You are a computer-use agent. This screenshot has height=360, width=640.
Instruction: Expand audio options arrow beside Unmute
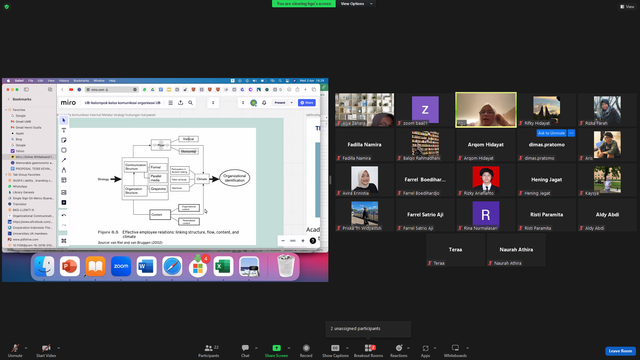click(26, 348)
